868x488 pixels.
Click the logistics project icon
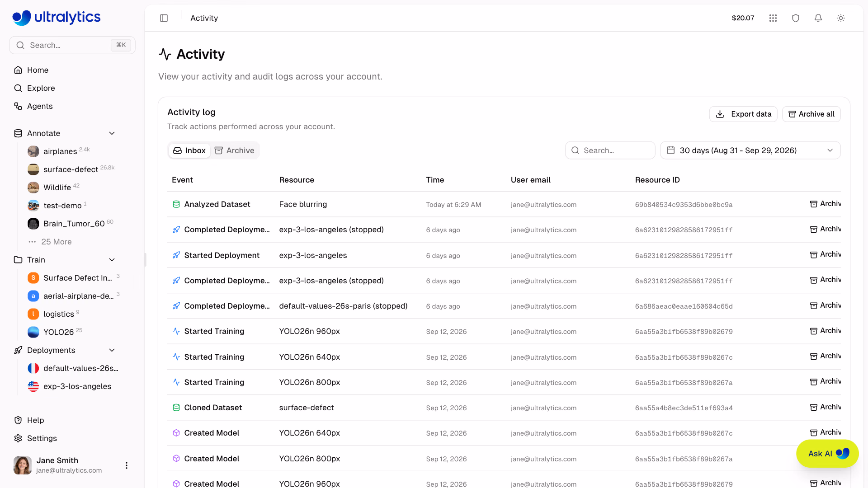(x=33, y=314)
